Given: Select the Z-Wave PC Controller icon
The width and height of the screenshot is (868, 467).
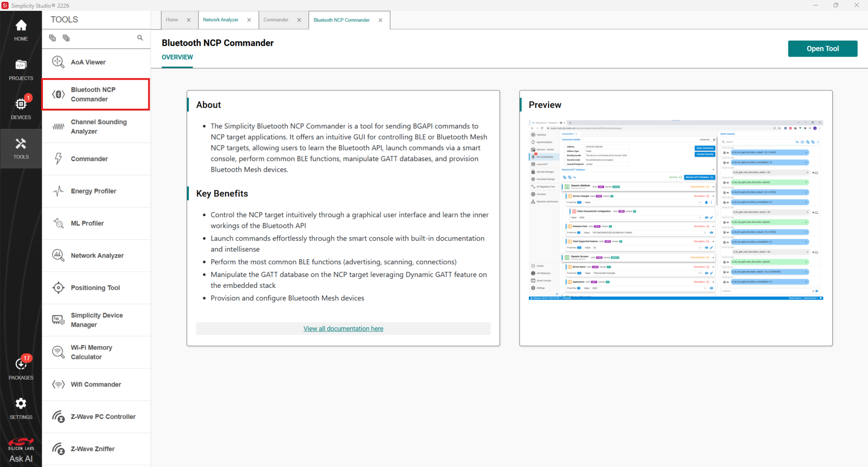Looking at the screenshot, I should (x=58, y=417).
